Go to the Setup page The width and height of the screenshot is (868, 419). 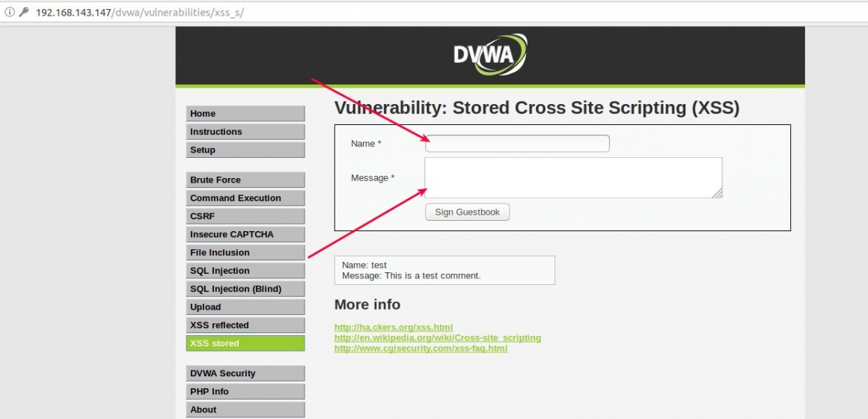(x=245, y=150)
